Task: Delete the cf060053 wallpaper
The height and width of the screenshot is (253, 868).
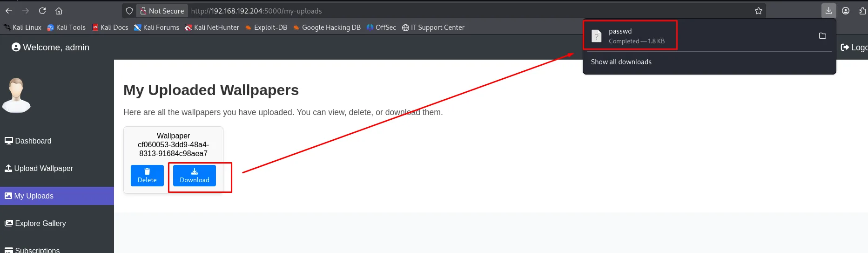Action: [147, 176]
